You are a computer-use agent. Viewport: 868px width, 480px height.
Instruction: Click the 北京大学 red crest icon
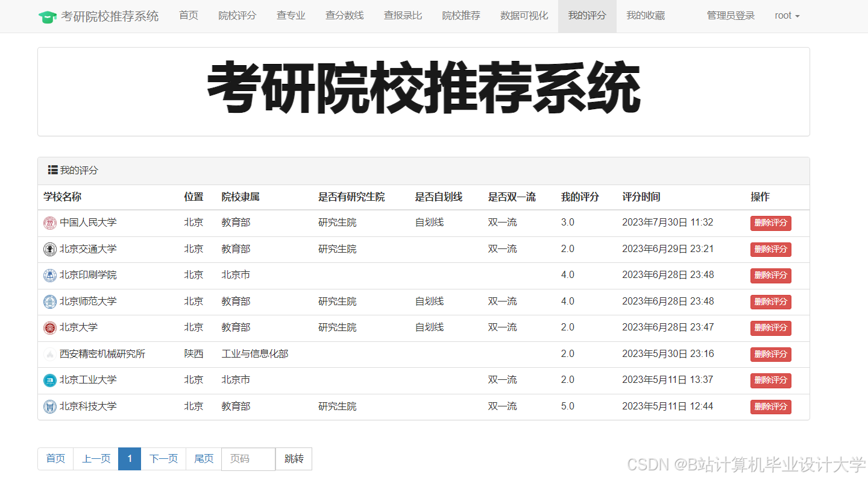pyautogui.click(x=50, y=327)
